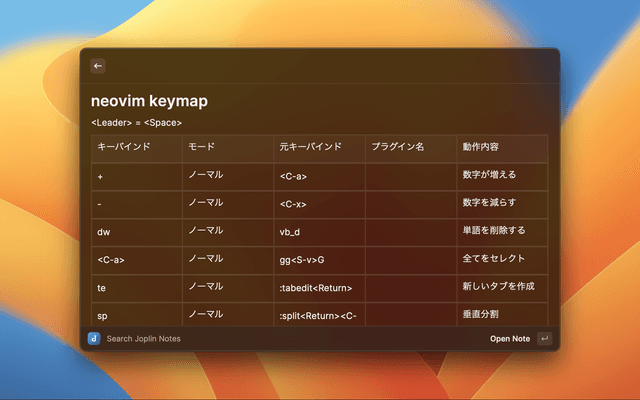This screenshot has width=640, height=400.
Task: Click the dw keybinding cell
Action: (103, 231)
